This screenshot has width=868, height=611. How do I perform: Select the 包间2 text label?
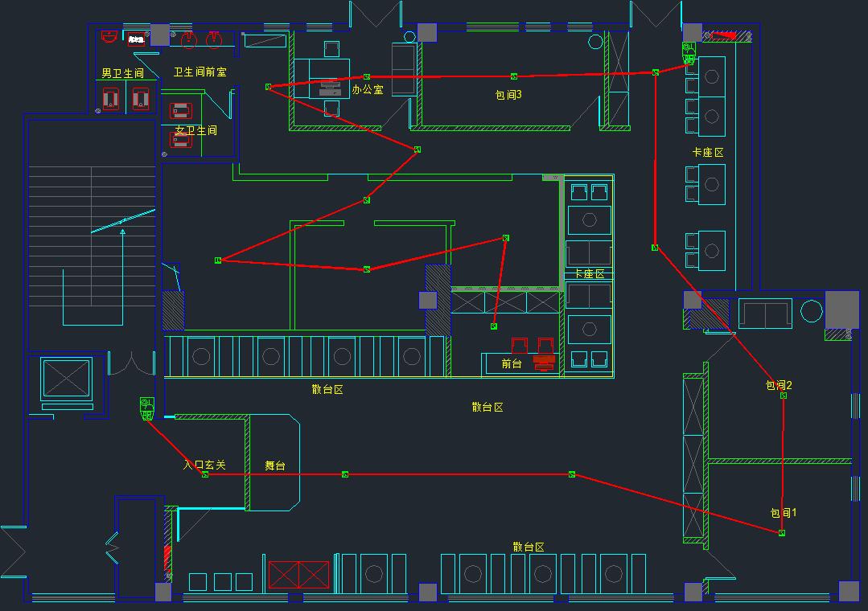coord(779,385)
